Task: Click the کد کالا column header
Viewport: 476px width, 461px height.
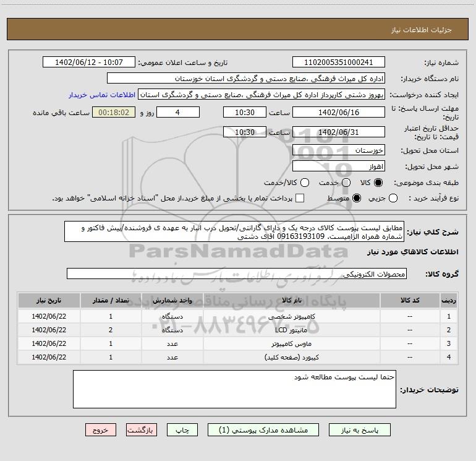Action: point(410,300)
